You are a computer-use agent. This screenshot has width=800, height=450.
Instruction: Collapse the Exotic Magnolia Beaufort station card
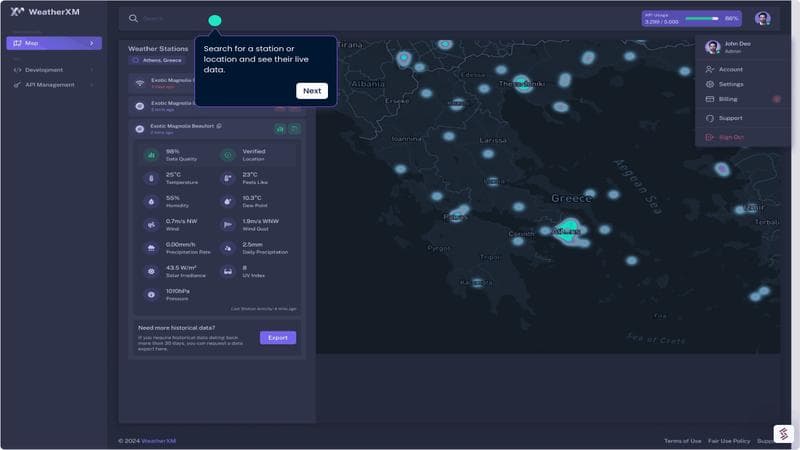point(295,128)
